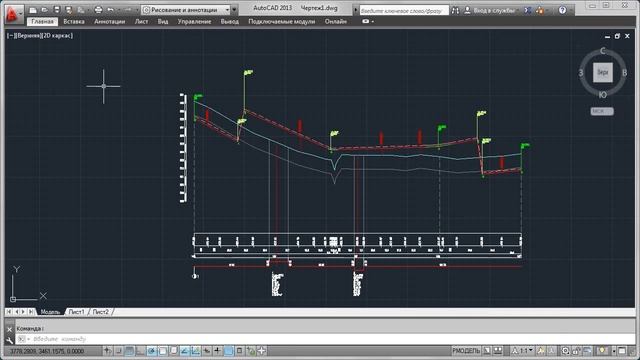Click the command line input field
This screenshot has width=640, height=360.
click(324, 339)
